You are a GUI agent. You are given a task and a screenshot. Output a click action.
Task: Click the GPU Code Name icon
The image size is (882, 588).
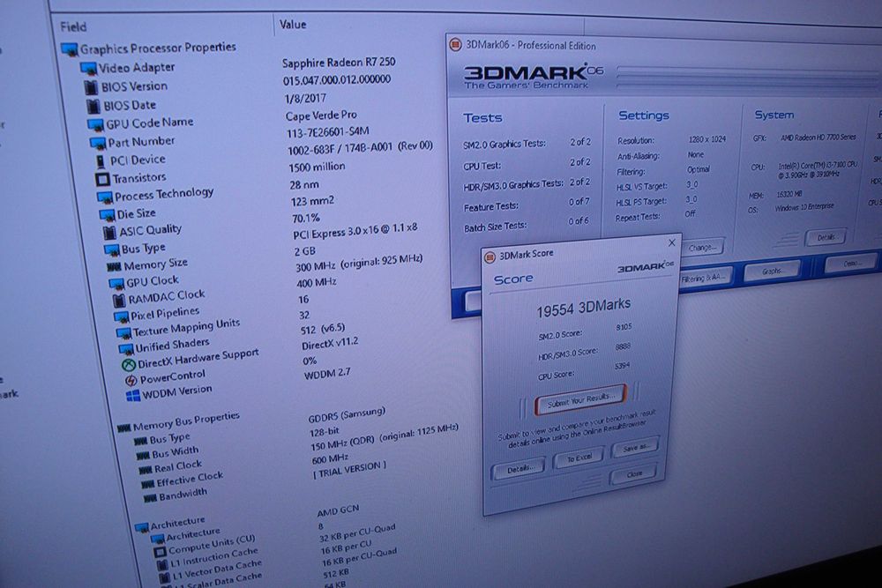point(95,125)
